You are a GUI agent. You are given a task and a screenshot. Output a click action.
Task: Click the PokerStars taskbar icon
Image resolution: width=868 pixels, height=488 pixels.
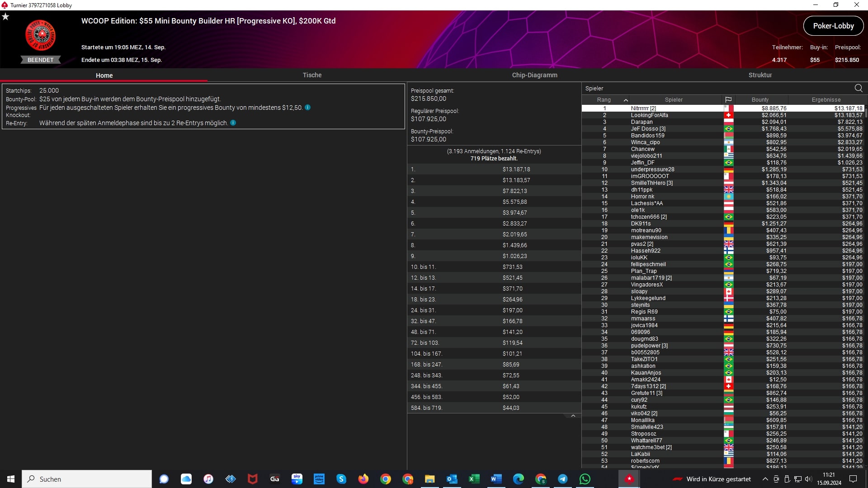(629, 479)
